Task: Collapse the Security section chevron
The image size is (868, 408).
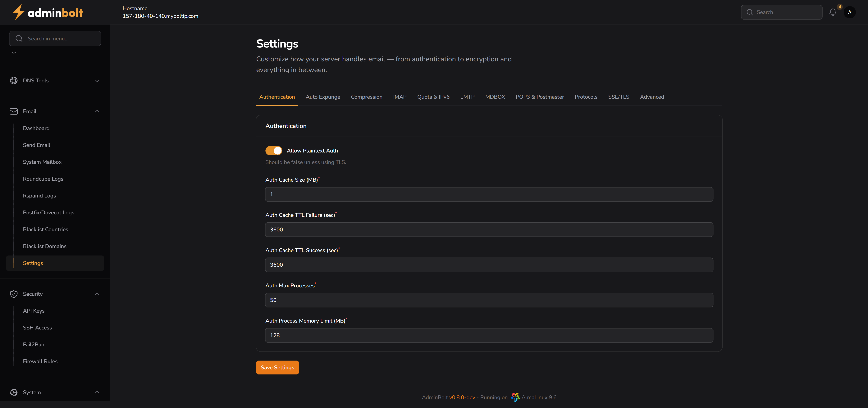Action: [97, 294]
